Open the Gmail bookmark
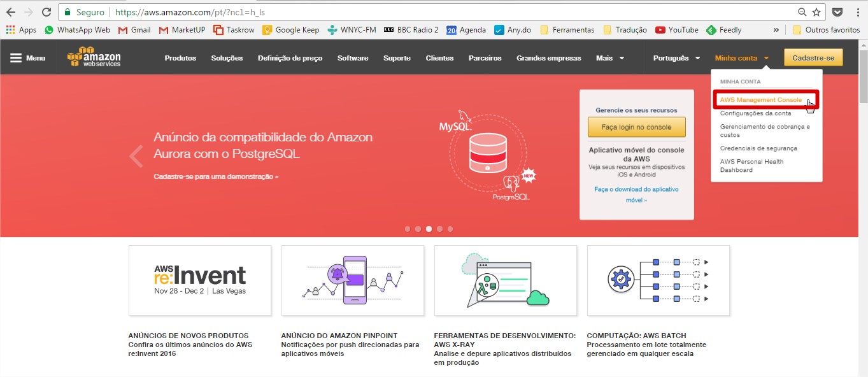The height and width of the screenshot is (377, 868). coord(135,30)
